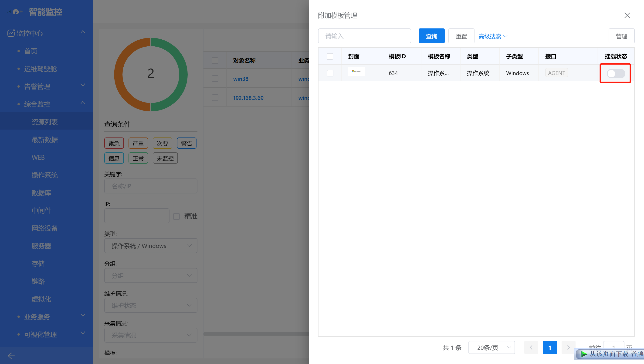Screen dimensions: 644x364
Task: Collapse the 监控中心 menu chevron
Action: (83, 32)
